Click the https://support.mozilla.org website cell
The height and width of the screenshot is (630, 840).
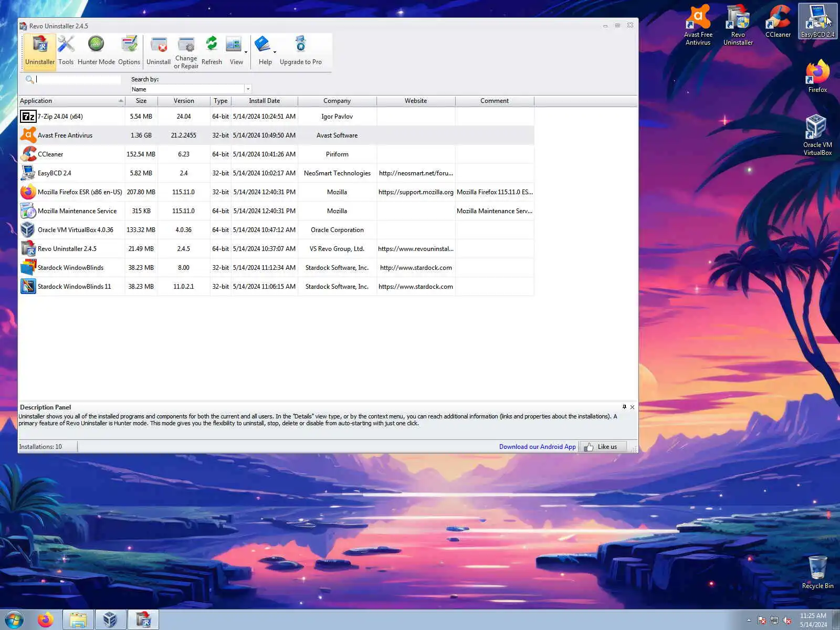pyautogui.click(x=416, y=192)
